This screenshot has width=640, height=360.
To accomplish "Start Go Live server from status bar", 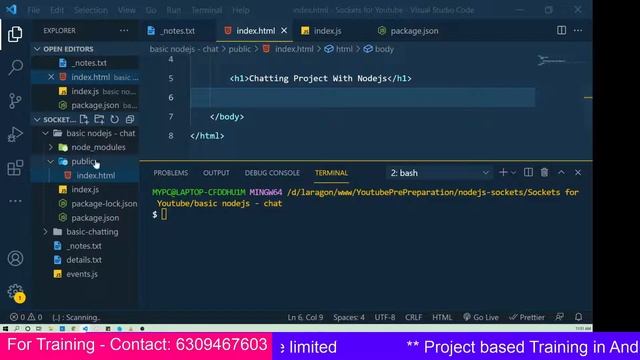I will (481, 317).
